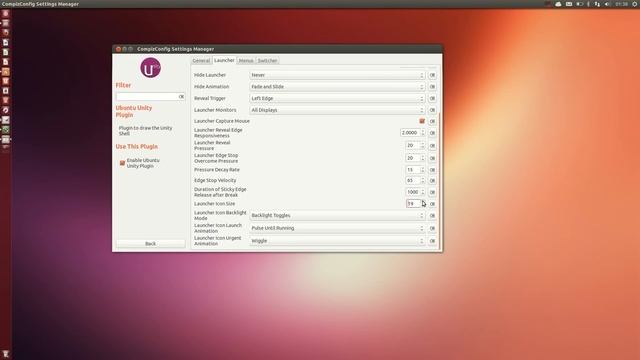Select the Launcher tab

[224, 60]
